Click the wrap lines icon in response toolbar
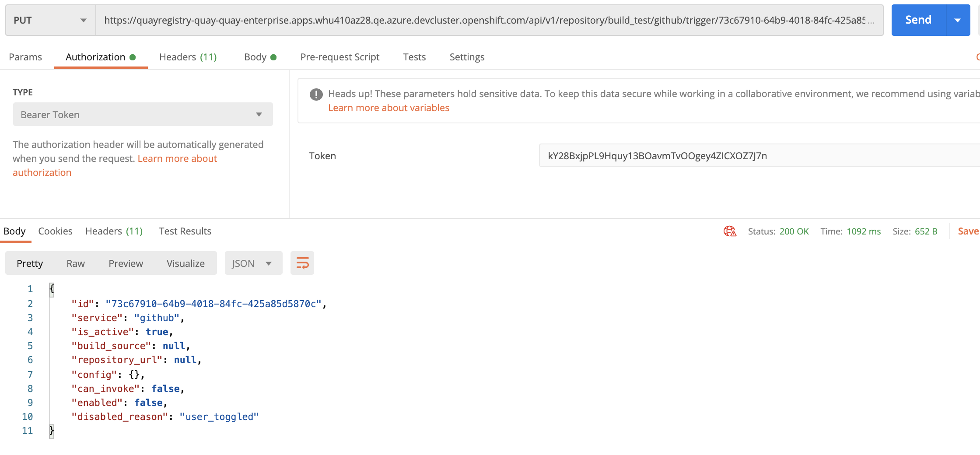 pyautogui.click(x=302, y=263)
